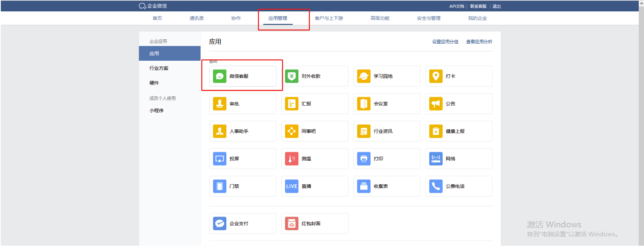644x246 pixels.
Task: Open the 测温 thermometer icon
Action: coord(291,159)
